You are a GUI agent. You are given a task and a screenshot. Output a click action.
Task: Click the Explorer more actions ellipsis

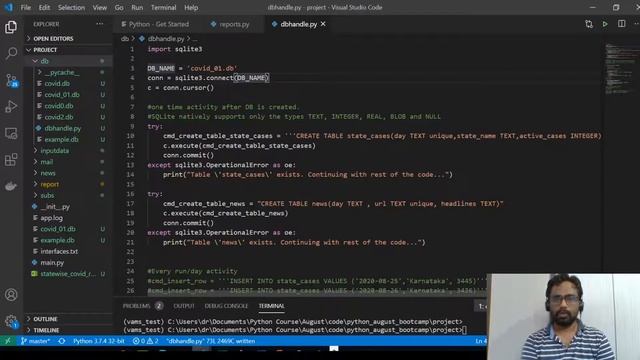click(x=100, y=24)
